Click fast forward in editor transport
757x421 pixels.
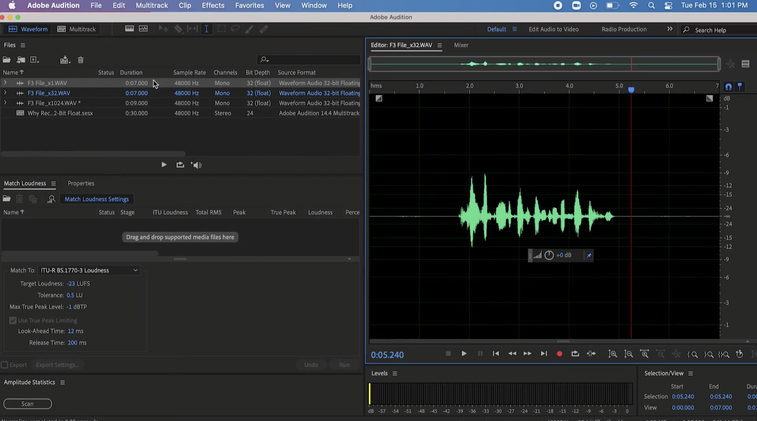(x=528, y=354)
